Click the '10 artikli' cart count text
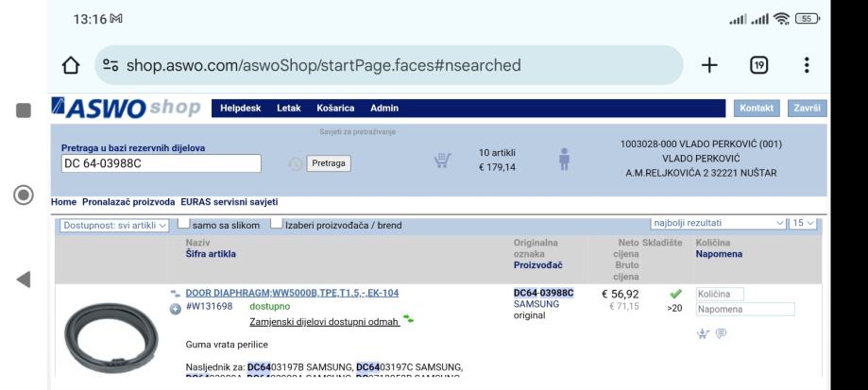 click(x=497, y=153)
